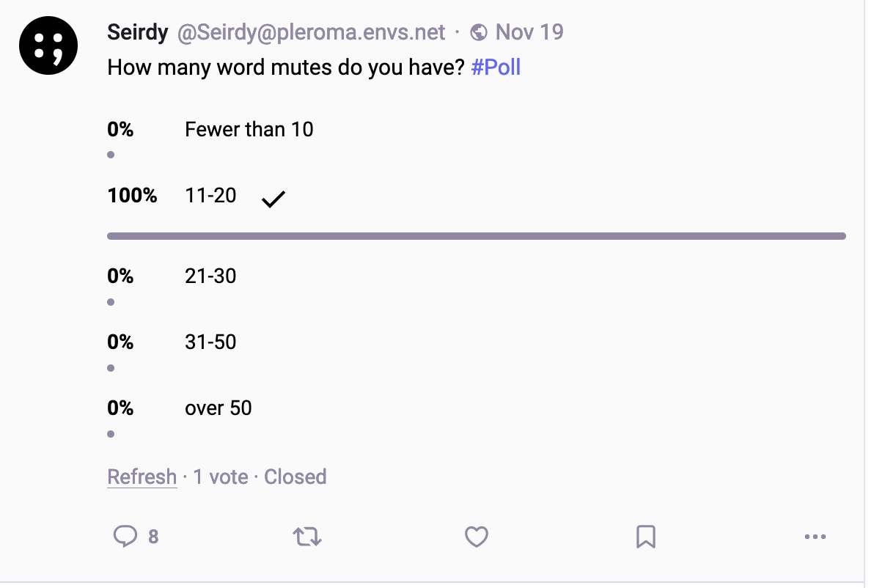The width and height of the screenshot is (874, 588).
Task: Select the "Fewer than 10" poll option
Action: [x=249, y=130]
